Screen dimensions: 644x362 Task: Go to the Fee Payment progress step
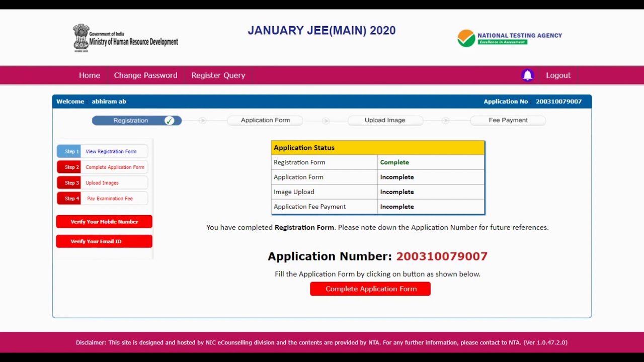pos(508,120)
